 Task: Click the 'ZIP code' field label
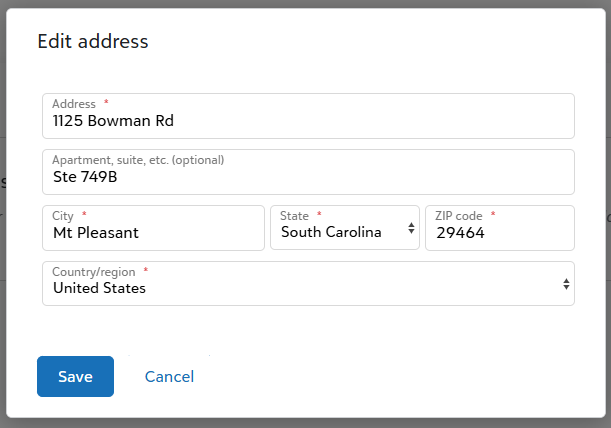459,216
